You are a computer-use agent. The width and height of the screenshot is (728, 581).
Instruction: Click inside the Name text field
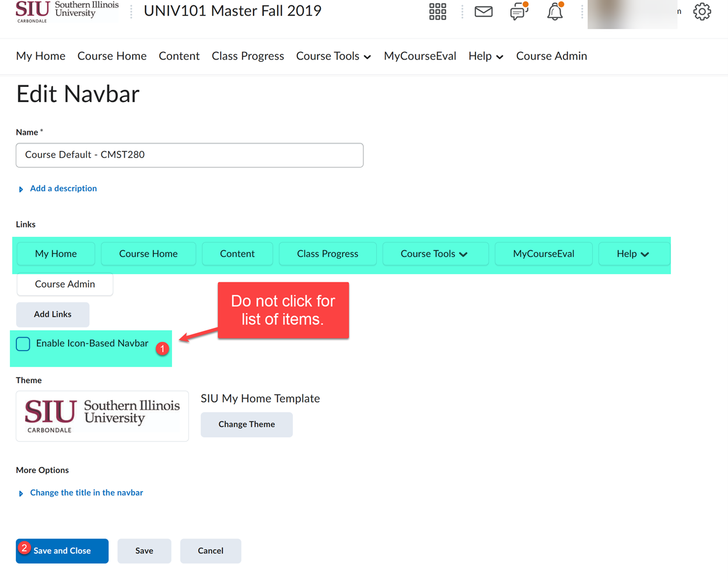coord(190,155)
